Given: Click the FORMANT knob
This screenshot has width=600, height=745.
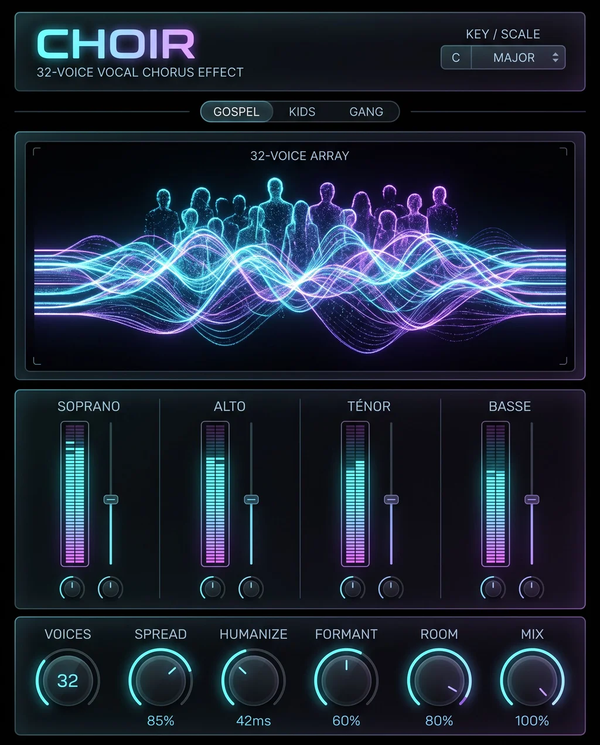Looking at the screenshot, I should coord(346,680).
